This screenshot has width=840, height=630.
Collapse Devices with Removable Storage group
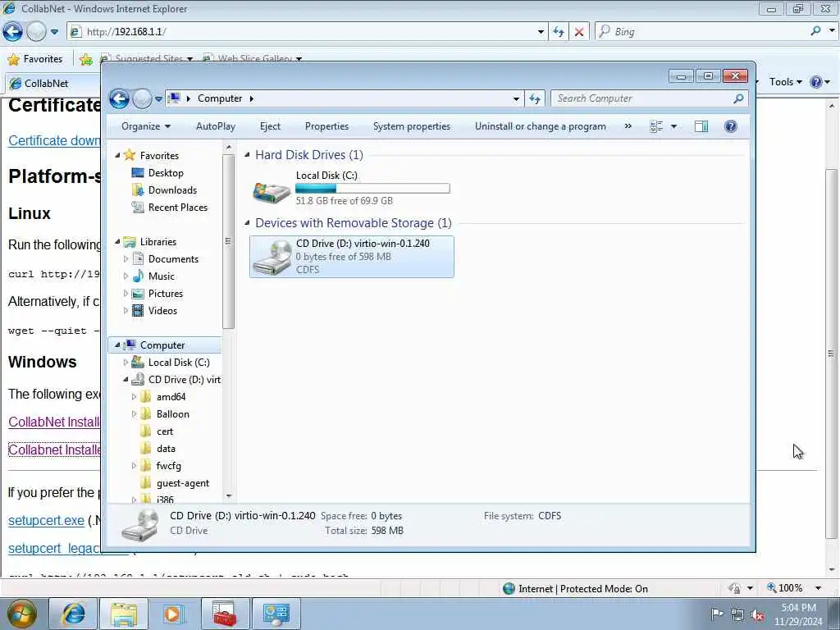click(x=247, y=223)
